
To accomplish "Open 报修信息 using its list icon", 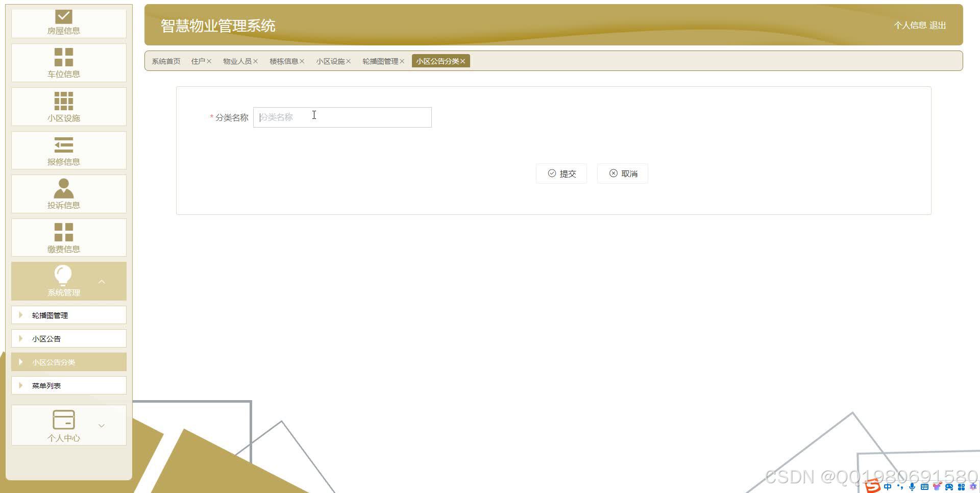I will (63, 144).
